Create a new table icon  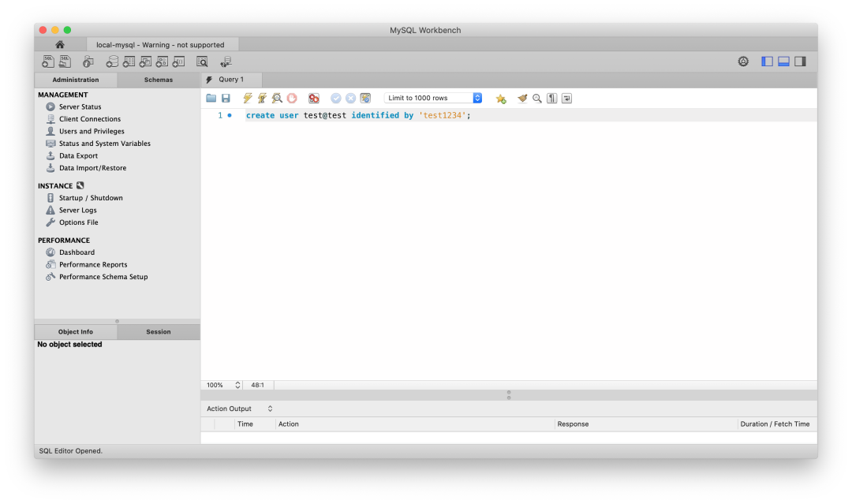click(x=129, y=62)
